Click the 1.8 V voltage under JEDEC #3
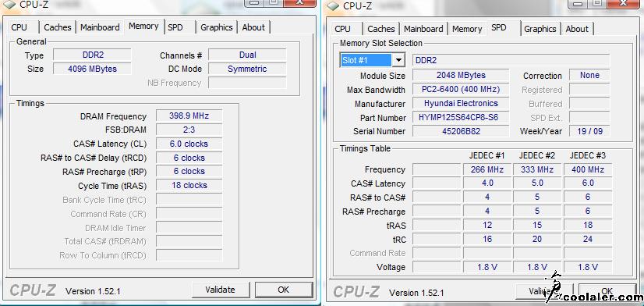Image resolution: width=644 pixels, height=306 pixels. pyautogui.click(x=588, y=267)
